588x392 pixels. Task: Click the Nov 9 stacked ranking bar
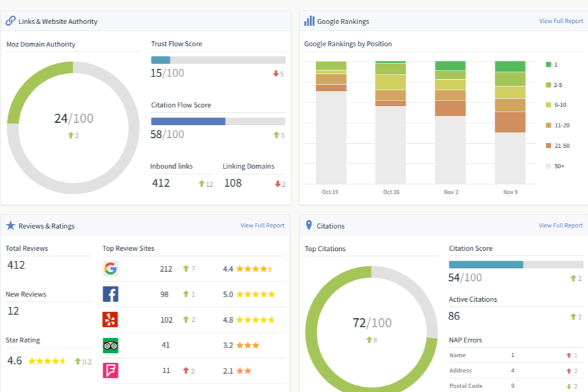point(510,122)
